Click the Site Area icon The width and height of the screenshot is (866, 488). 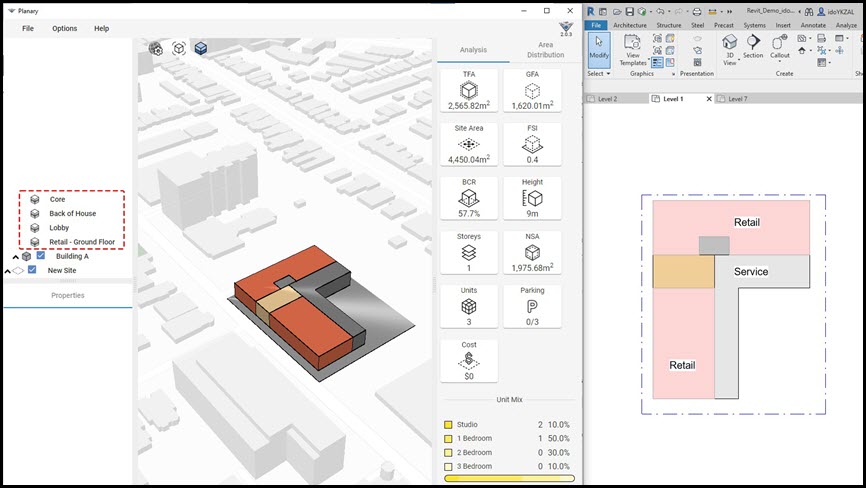(x=469, y=144)
